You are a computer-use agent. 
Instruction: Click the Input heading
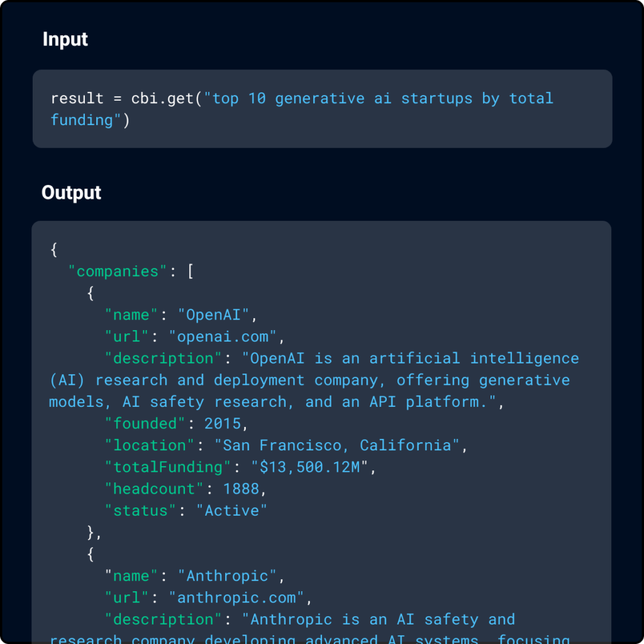(x=65, y=39)
